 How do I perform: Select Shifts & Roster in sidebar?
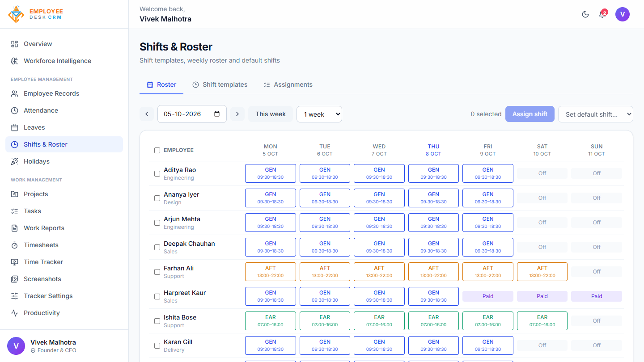[64, 144]
